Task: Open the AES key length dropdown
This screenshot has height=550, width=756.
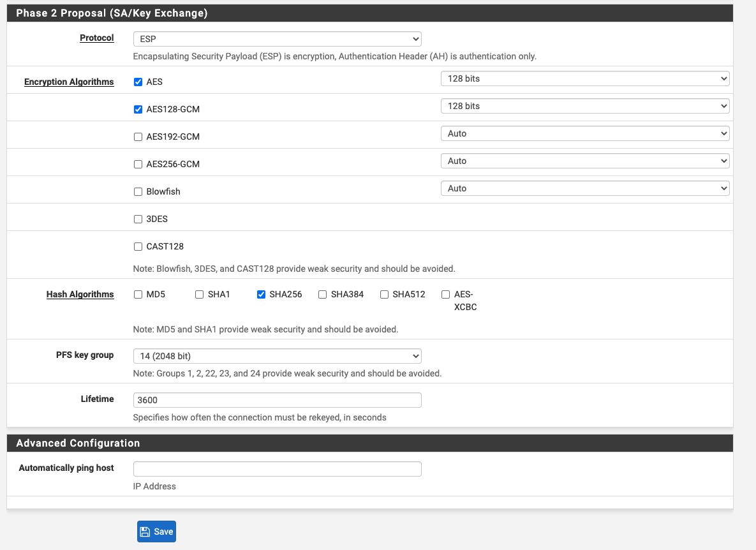Action: (x=585, y=78)
